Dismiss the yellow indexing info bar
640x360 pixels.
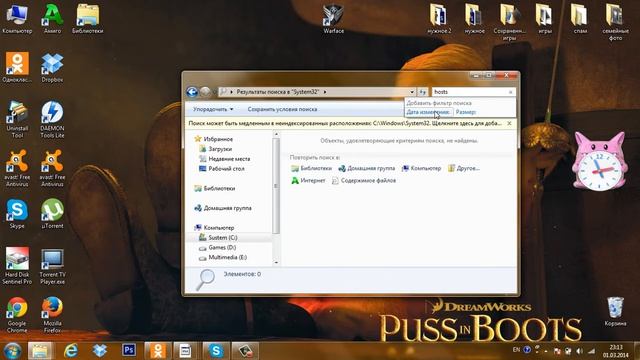pyautogui.click(x=509, y=123)
